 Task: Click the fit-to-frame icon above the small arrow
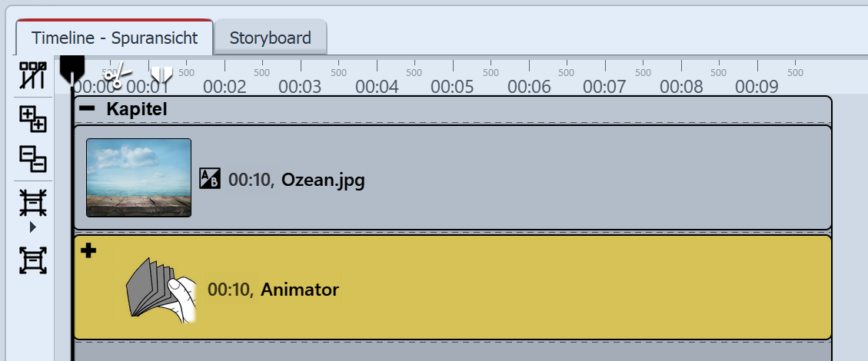pyautogui.click(x=33, y=204)
